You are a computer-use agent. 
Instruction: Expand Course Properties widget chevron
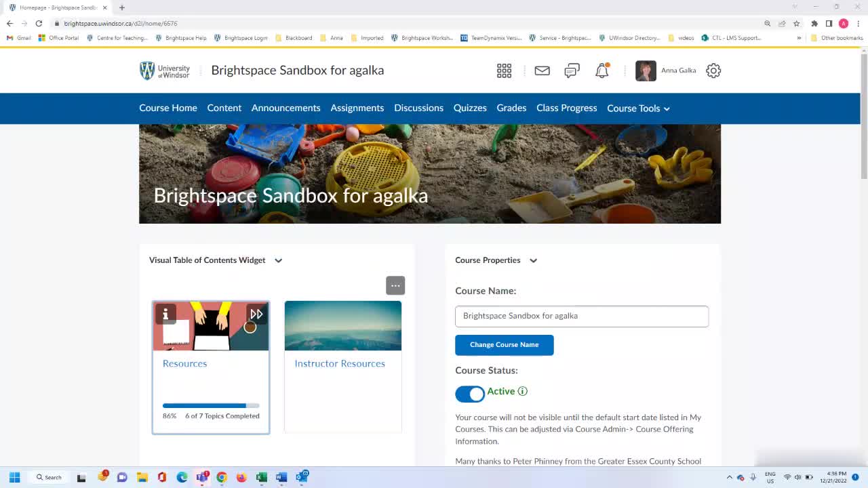pyautogui.click(x=533, y=260)
